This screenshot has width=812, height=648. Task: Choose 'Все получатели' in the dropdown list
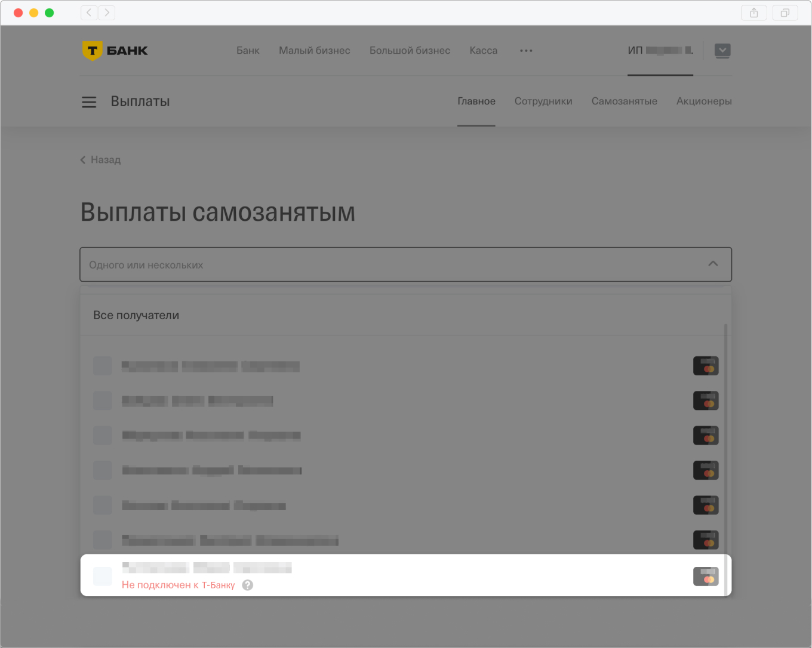pos(137,315)
